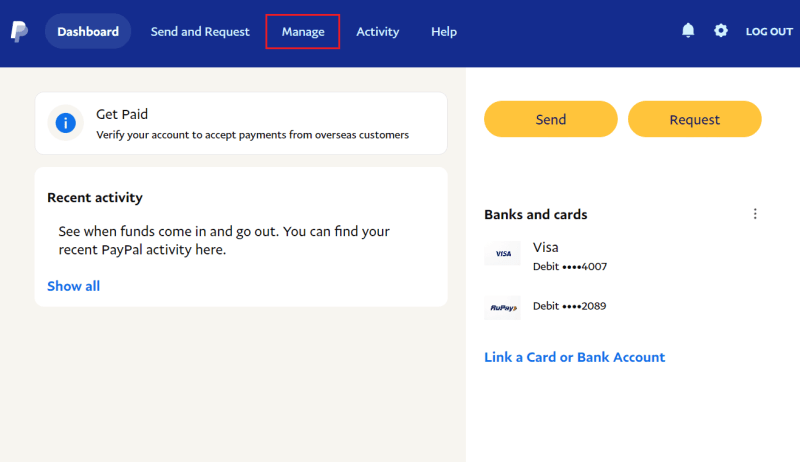This screenshot has height=462, width=800.
Task: Click the PayPal logo icon
Action: pyautogui.click(x=19, y=32)
